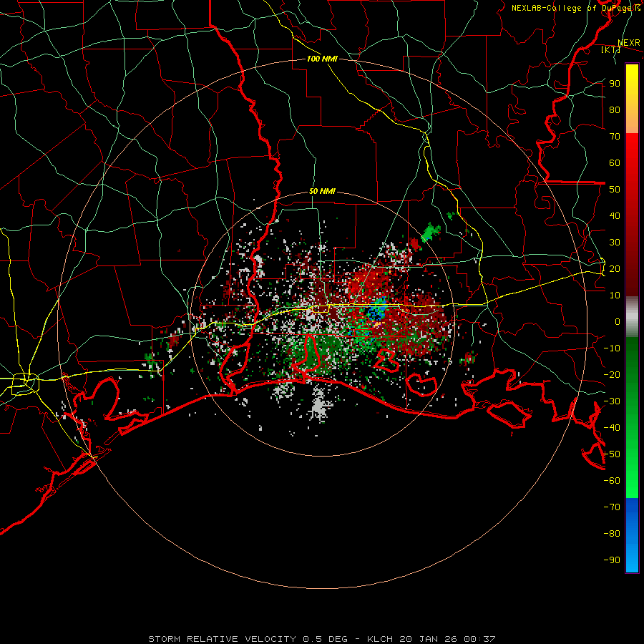
Task: Click the positive "40" scale value
Action: (615, 216)
